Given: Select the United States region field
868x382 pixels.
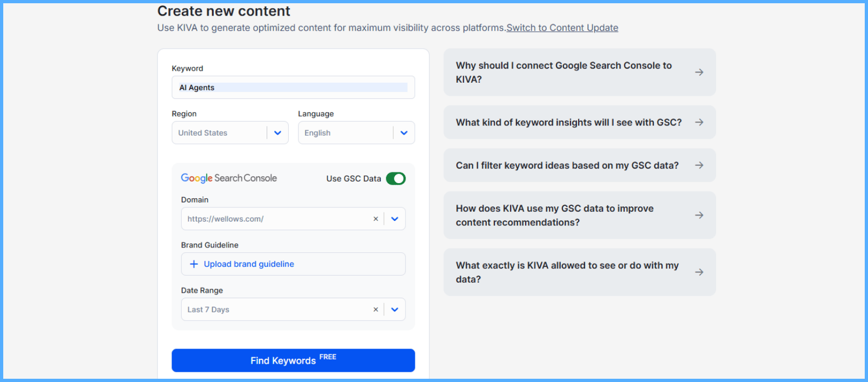Looking at the screenshot, I should click(x=230, y=133).
